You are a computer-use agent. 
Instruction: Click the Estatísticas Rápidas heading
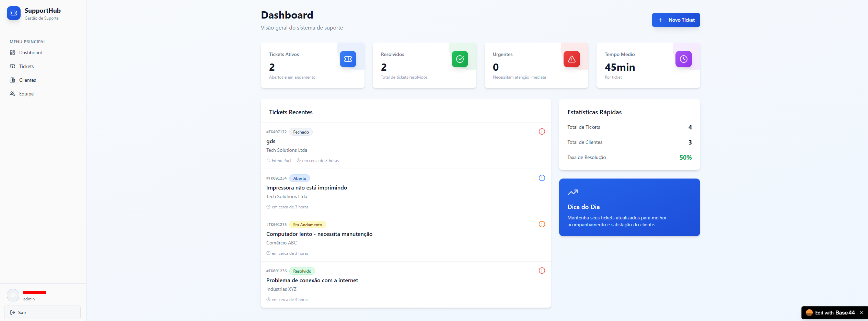click(594, 112)
